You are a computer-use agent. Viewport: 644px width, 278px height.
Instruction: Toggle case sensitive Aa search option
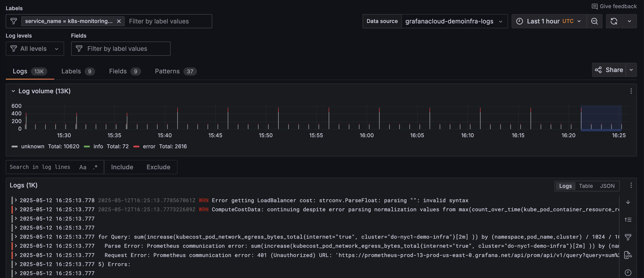(83, 167)
